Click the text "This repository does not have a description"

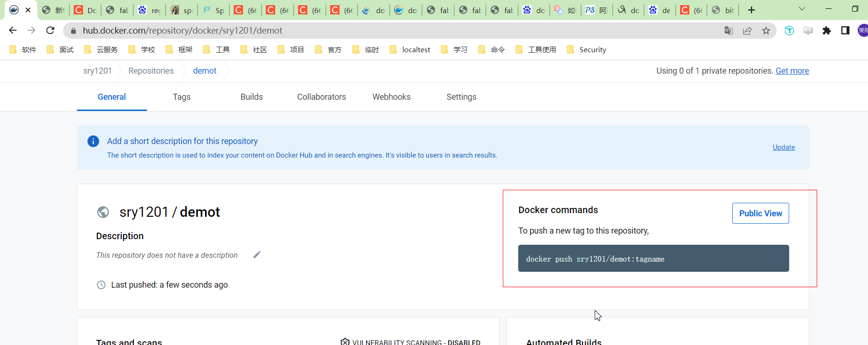167,255
